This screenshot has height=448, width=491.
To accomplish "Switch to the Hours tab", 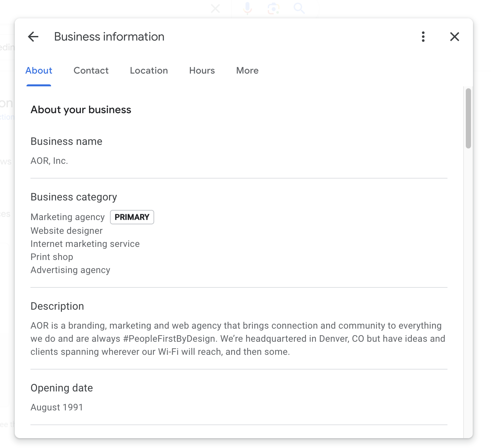I will (202, 71).
